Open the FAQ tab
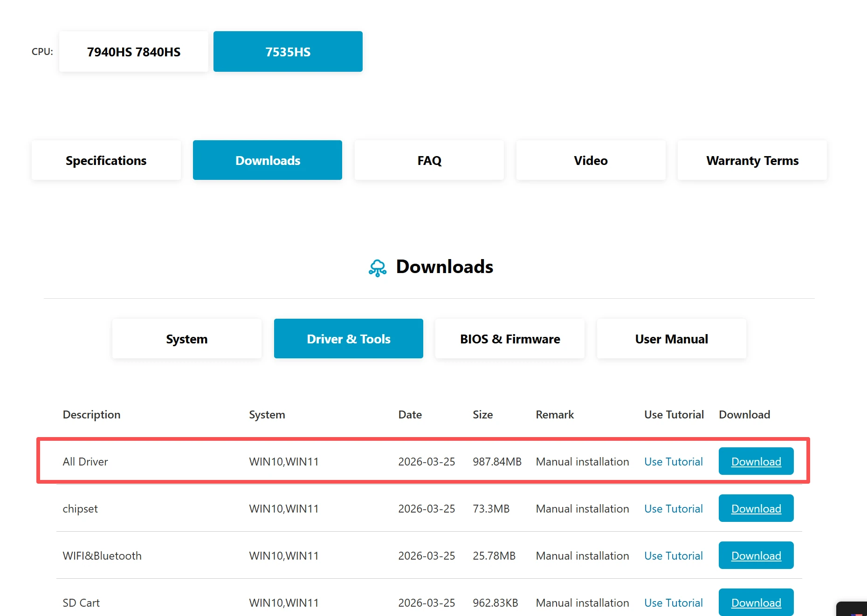The height and width of the screenshot is (616, 867). [x=429, y=160]
